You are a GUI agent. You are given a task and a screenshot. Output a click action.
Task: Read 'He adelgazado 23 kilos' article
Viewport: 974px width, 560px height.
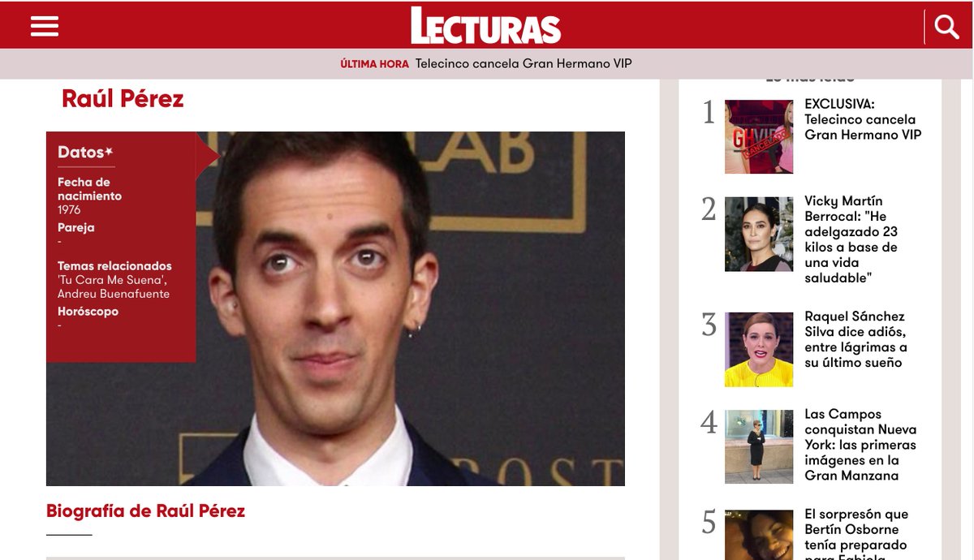[851, 239]
